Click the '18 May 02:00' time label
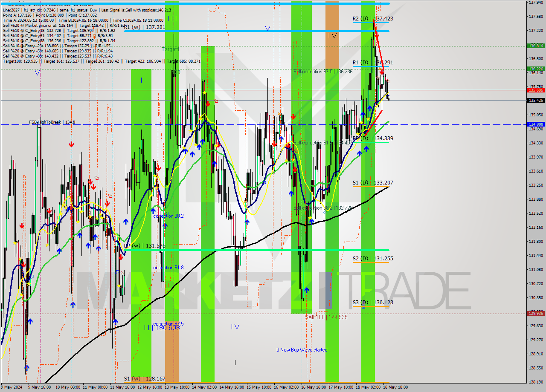This screenshot has width=546, height=392. tap(368, 387)
